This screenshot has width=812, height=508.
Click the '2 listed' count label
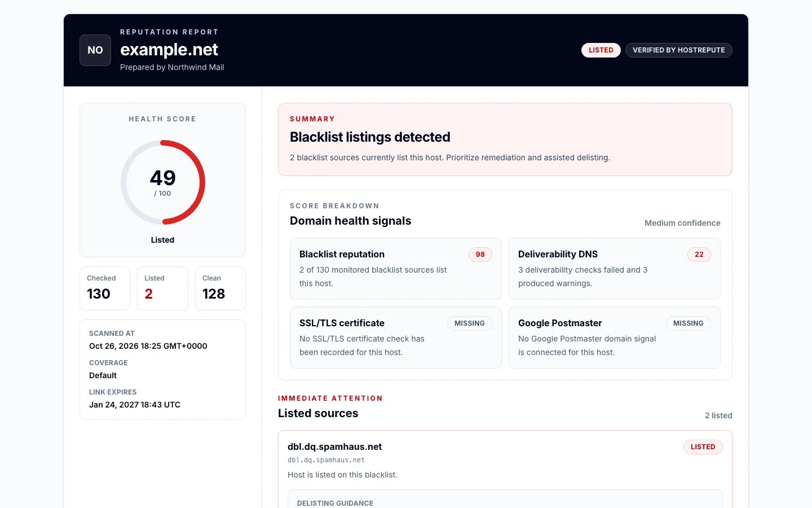pyautogui.click(x=718, y=415)
